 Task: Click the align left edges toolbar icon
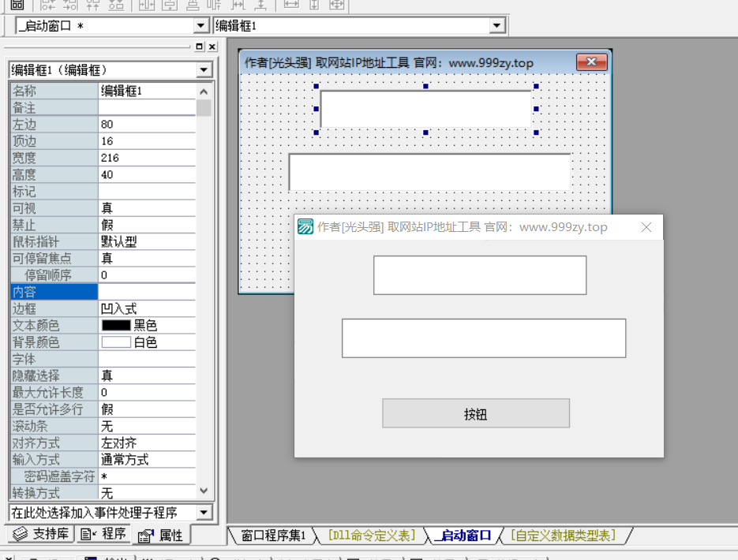(x=47, y=5)
